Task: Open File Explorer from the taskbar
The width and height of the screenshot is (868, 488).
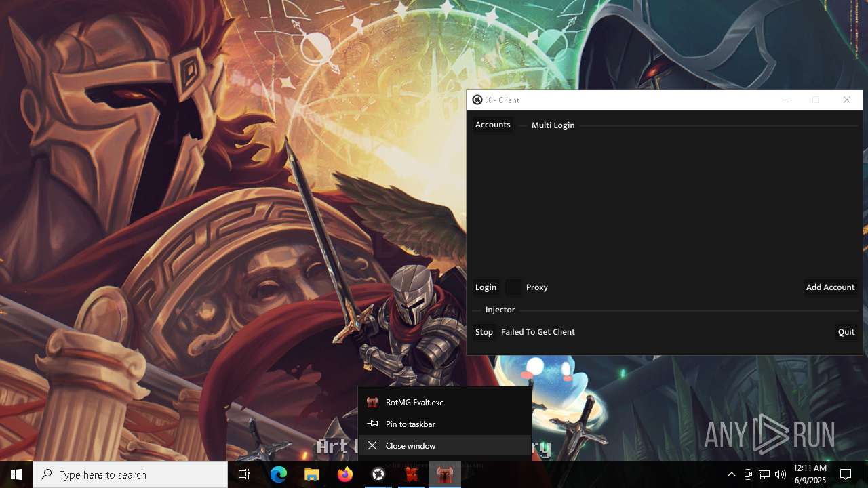Action: [312, 474]
